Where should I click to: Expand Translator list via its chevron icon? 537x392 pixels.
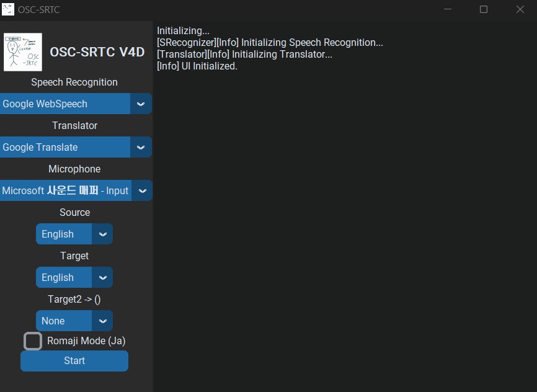tap(141, 147)
